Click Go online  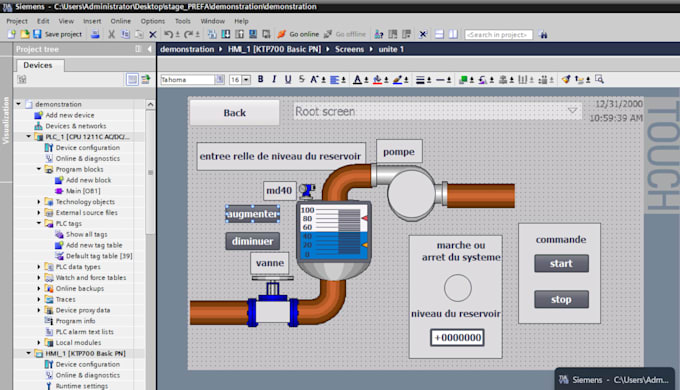click(298, 34)
